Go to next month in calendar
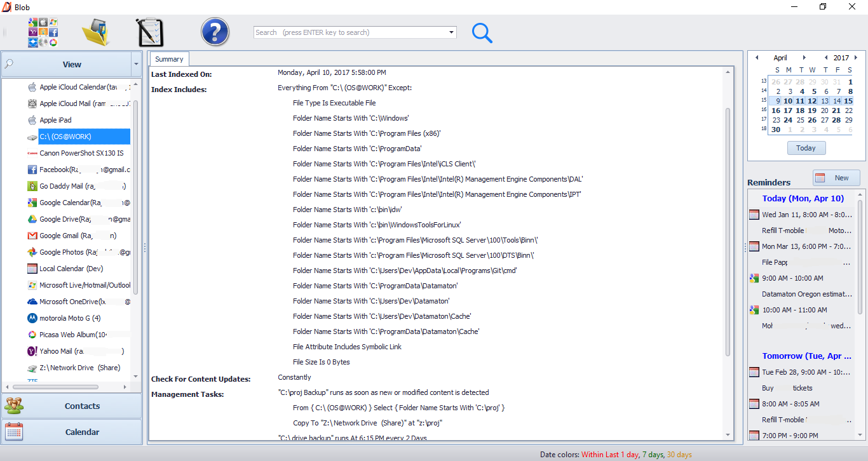The width and height of the screenshot is (868, 461). coord(804,58)
